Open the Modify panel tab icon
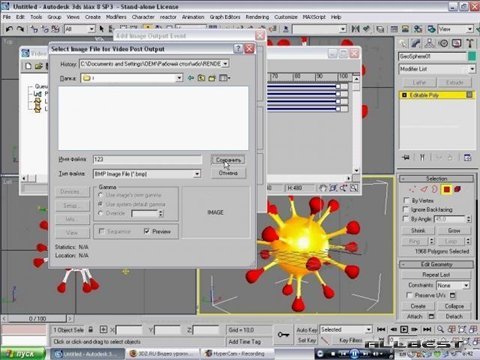Viewport: 480px width, 360px height. pyautogui.click(x=416, y=43)
